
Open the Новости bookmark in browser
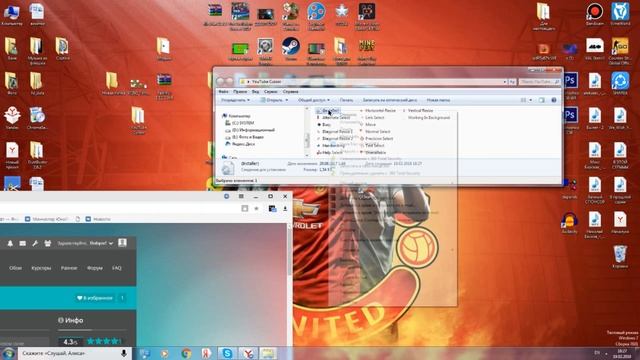point(98,219)
